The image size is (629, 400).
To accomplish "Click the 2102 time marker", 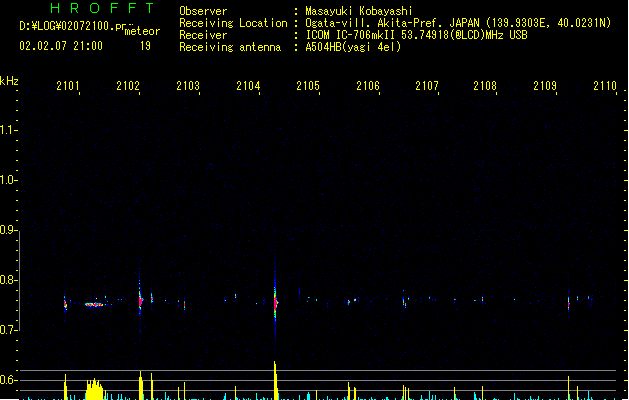I will click(x=128, y=86).
